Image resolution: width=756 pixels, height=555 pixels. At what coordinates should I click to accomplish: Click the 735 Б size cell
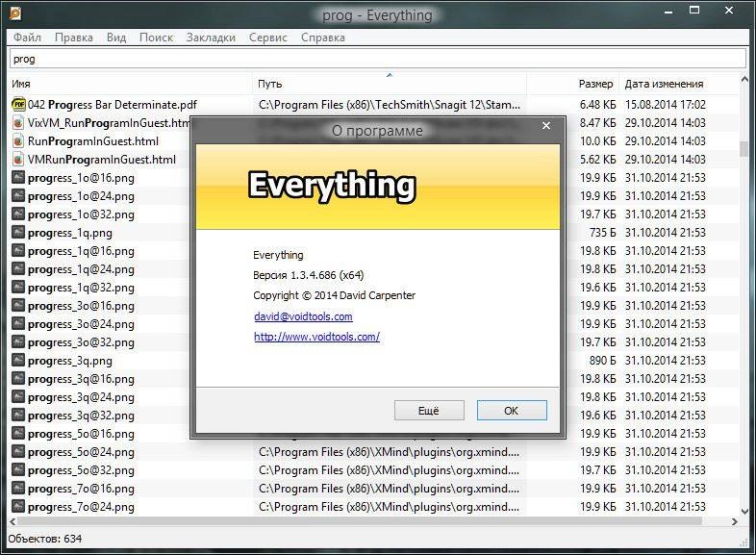pyautogui.click(x=603, y=233)
